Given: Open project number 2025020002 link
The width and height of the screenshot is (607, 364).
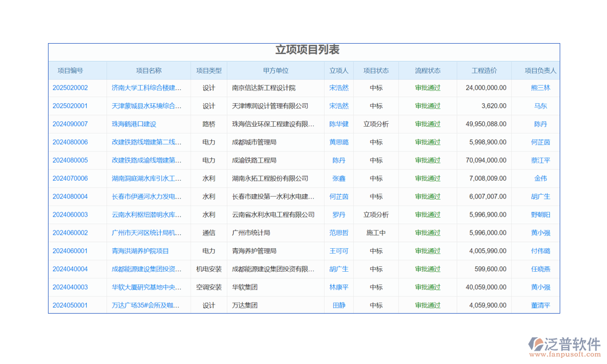Looking at the screenshot, I should click(70, 88).
